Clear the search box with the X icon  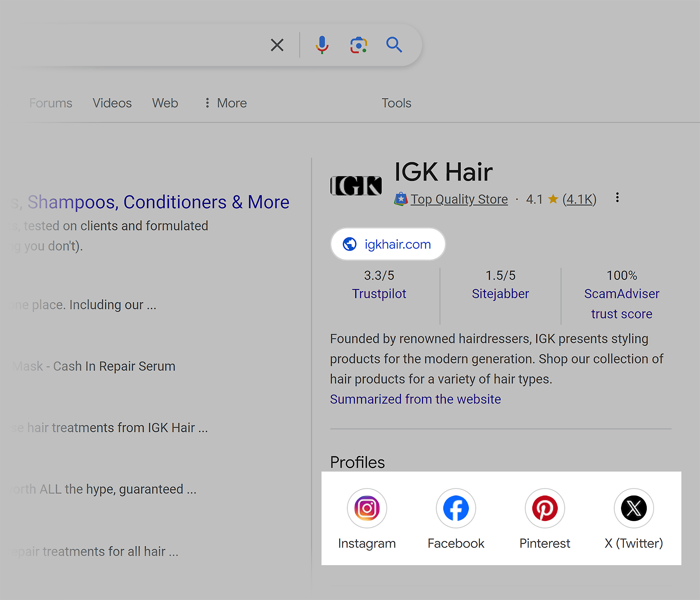[277, 45]
